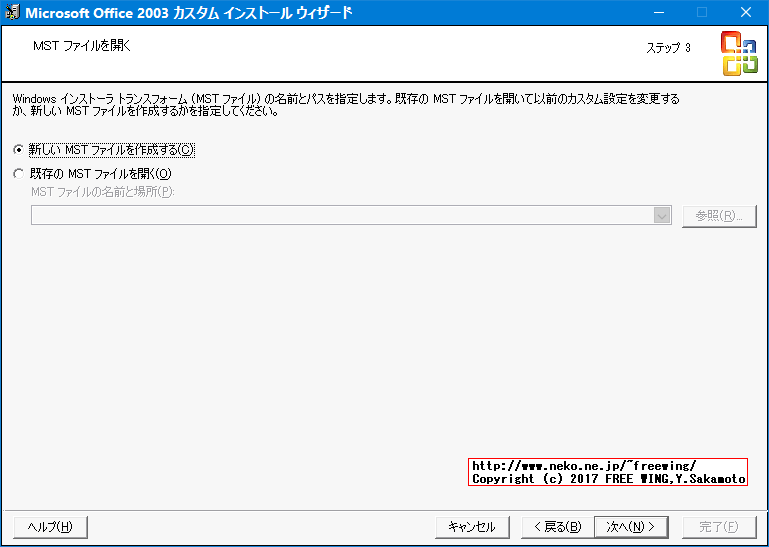Close the Custom Install Wizard window
The height and width of the screenshot is (547, 769).
tap(746, 12)
